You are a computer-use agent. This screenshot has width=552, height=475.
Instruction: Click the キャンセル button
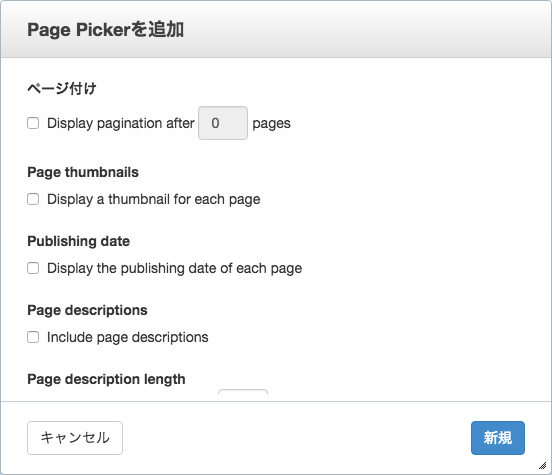coord(75,438)
